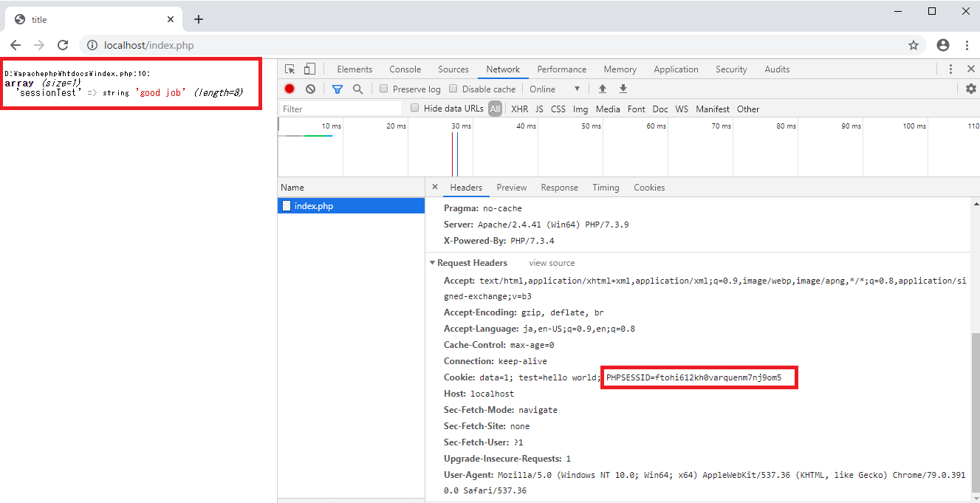
Task: Select the Network panel tab
Action: pyautogui.click(x=503, y=69)
